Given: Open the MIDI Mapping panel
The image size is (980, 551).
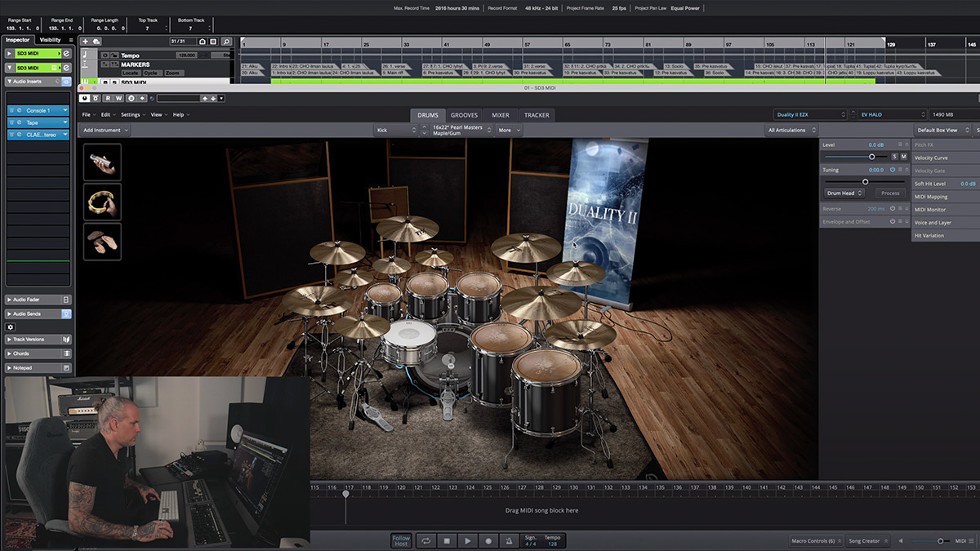Looking at the screenshot, I should [946, 197].
